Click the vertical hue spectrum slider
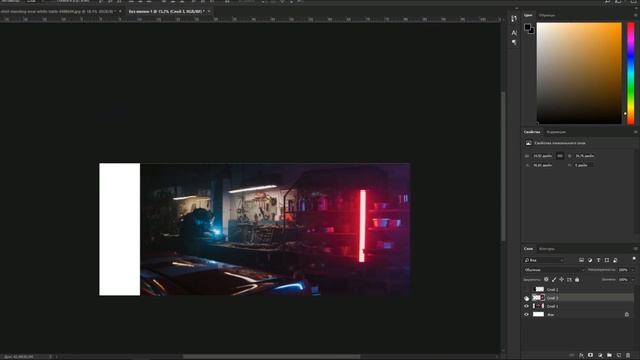Screen dimensions: 640x360 (631, 73)
